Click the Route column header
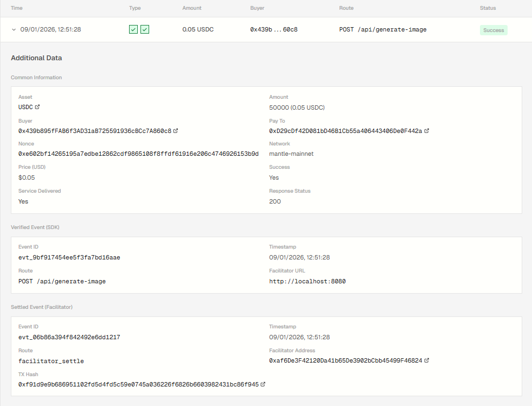 pos(346,8)
